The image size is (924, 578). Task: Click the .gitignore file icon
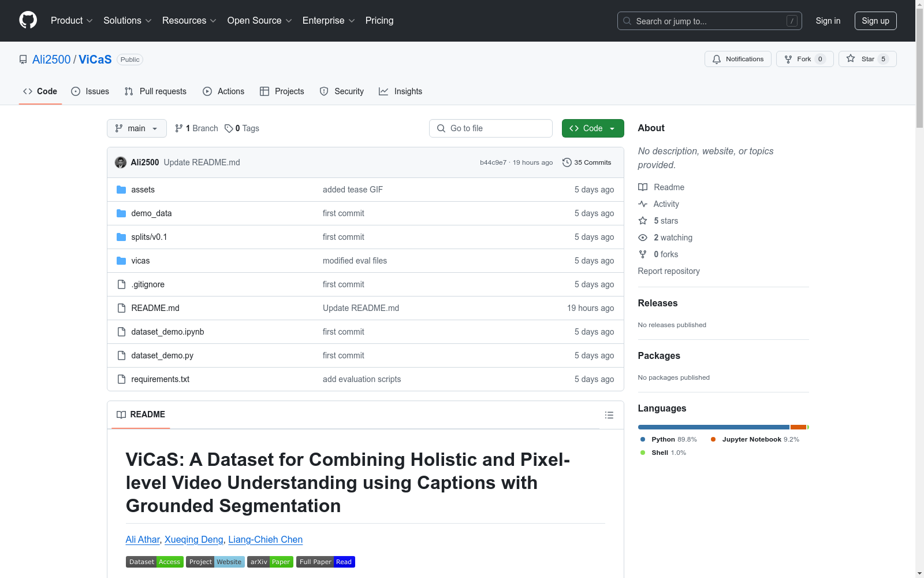tap(121, 284)
